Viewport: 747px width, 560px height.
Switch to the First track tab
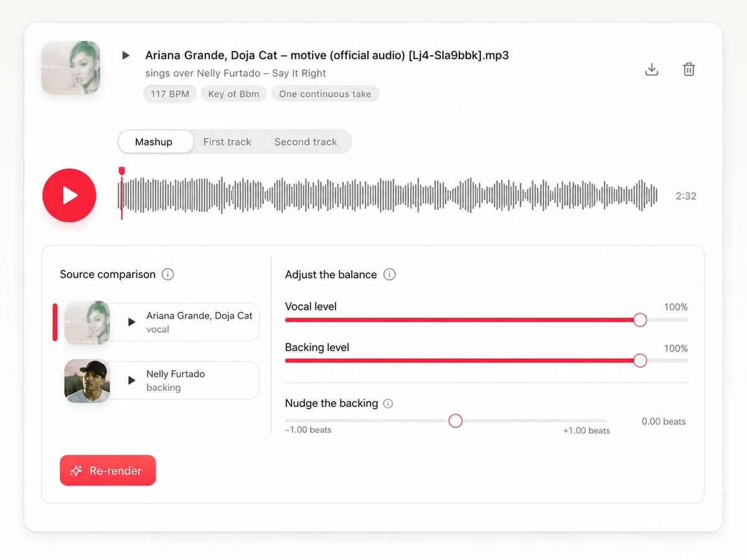pyautogui.click(x=227, y=142)
